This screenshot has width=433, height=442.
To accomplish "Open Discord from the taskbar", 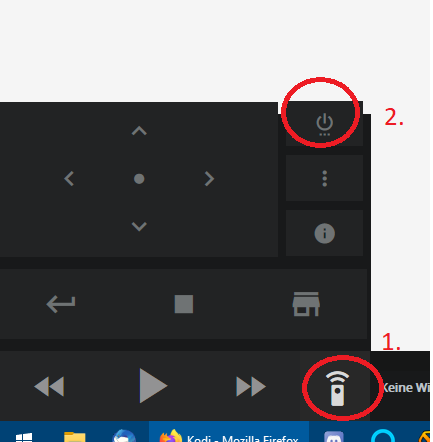I will point(334,437).
